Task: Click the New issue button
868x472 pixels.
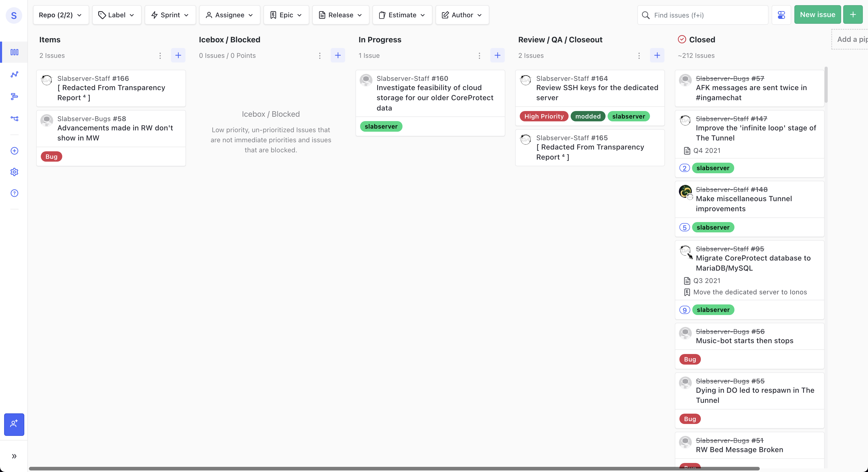Action: [x=817, y=15]
